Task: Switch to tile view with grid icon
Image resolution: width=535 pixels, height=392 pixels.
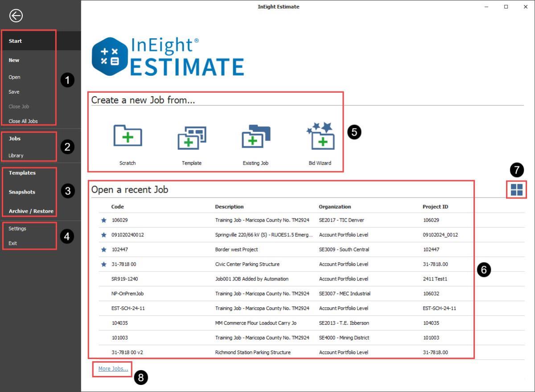Action: pyautogui.click(x=517, y=190)
